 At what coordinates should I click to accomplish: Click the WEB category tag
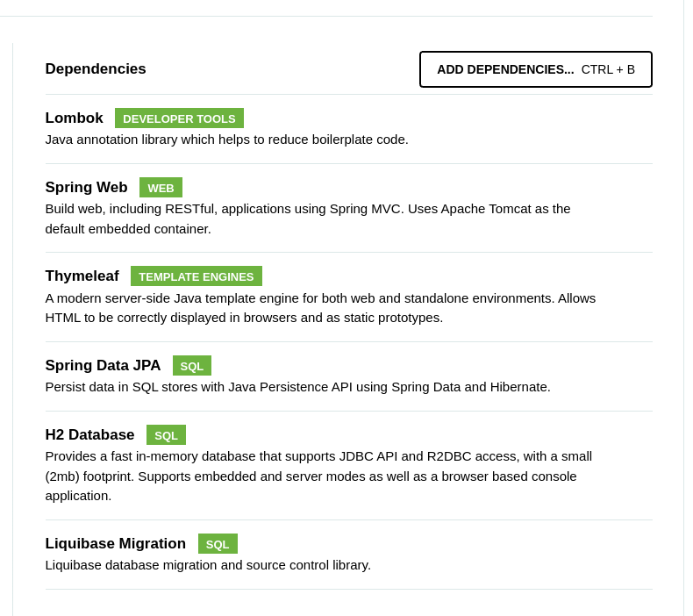pyautogui.click(x=161, y=188)
